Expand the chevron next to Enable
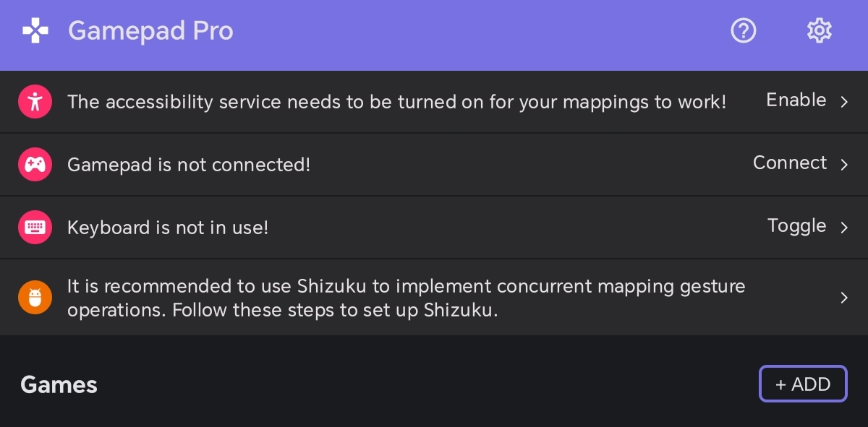 [844, 102]
